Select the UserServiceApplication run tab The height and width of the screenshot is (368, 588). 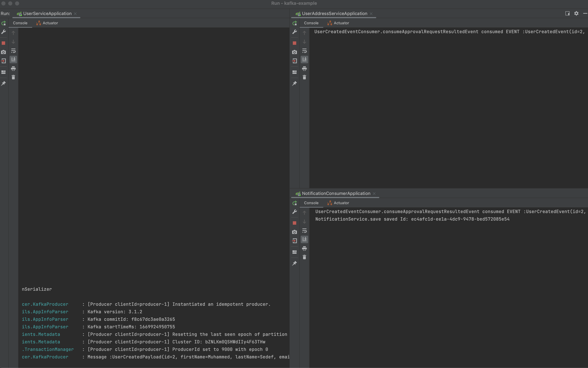(47, 14)
